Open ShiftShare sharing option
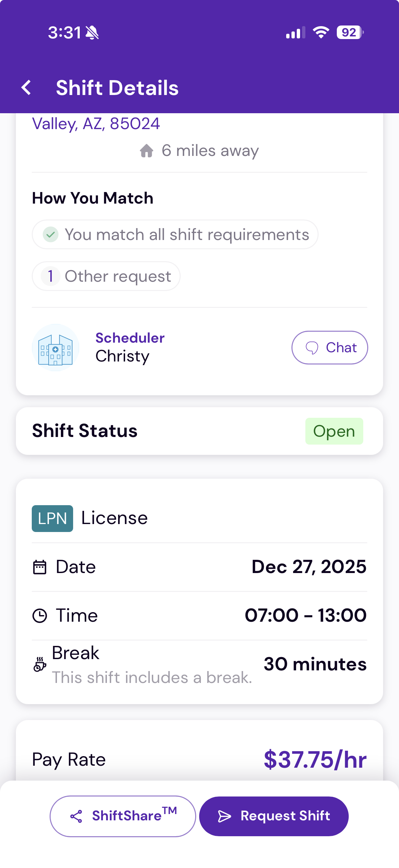 (123, 816)
